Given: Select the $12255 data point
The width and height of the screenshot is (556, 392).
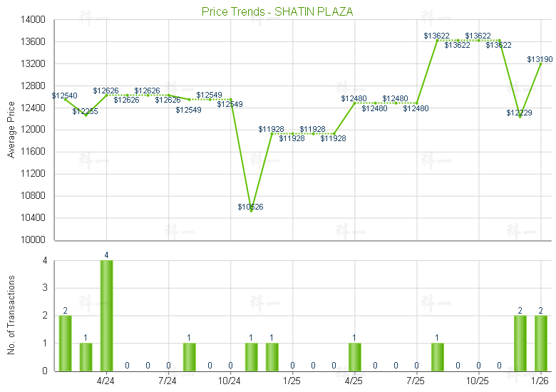Looking at the screenshot, I should (x=86, y=114).
